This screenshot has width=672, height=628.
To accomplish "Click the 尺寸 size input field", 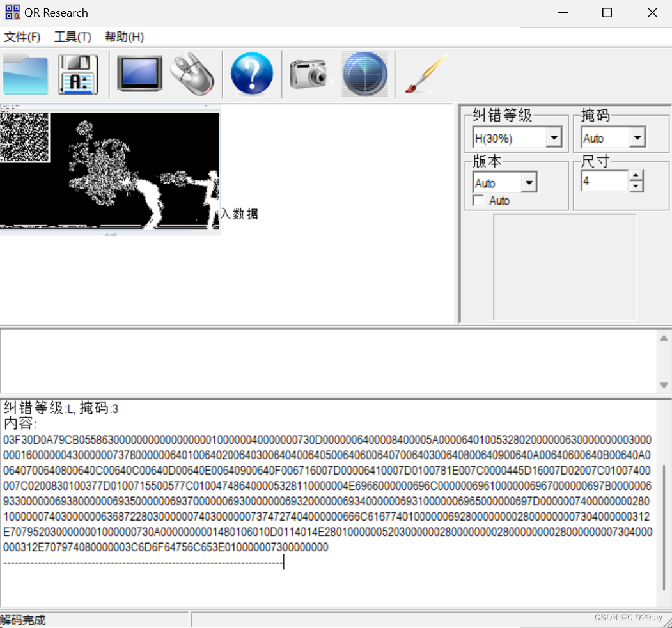I will click(605, 181).
